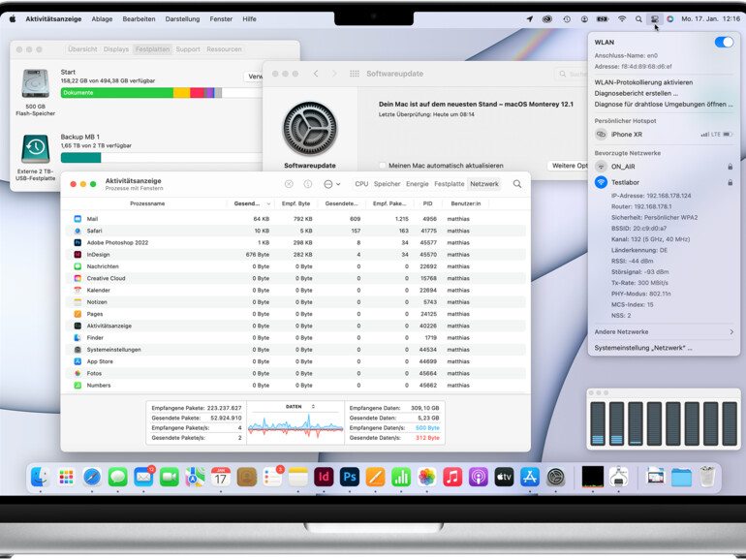Connect to iPhone XR personal hotspot
The height and width of the screenshot is (560, 746).
664,134
